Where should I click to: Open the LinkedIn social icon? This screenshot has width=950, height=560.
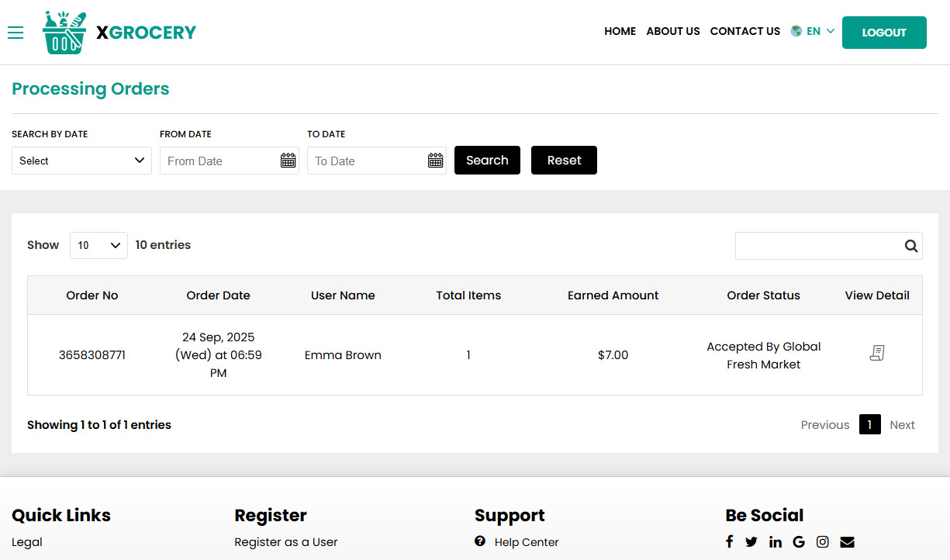[x=776, y=542]
